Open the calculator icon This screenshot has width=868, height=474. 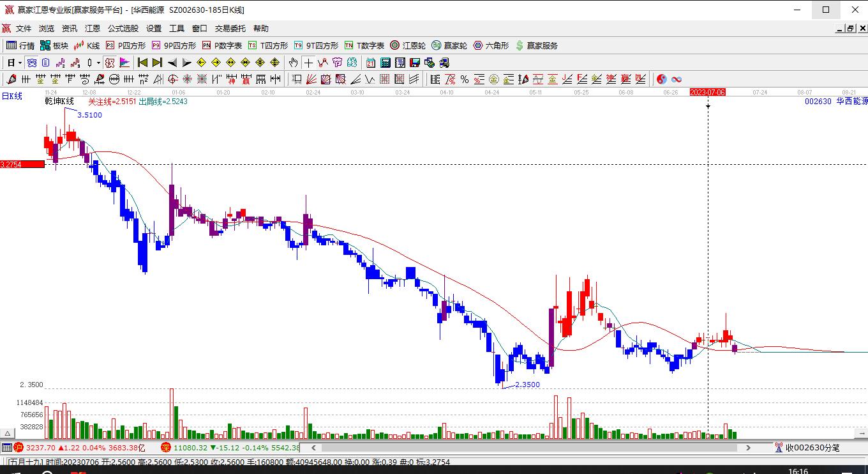coord(385,63)
